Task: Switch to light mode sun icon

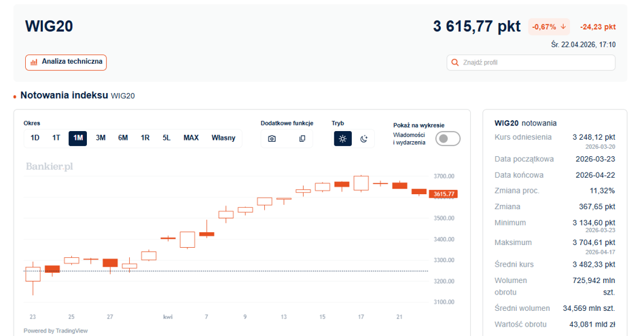Action: point(342,138)
